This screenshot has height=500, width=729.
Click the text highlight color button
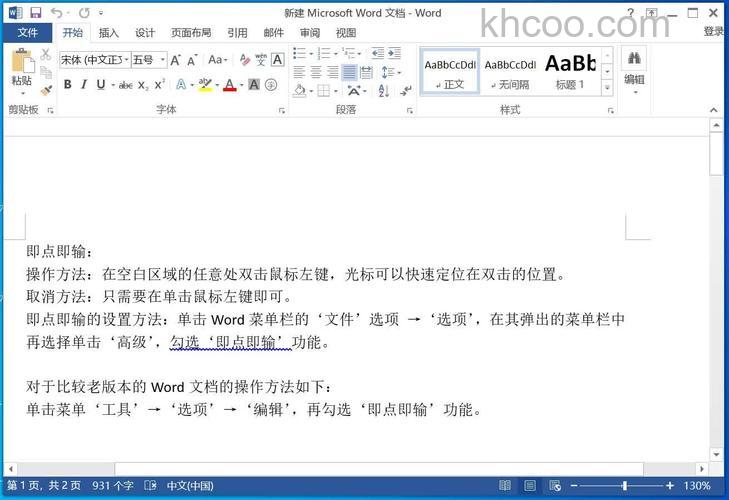coord(205,85)
